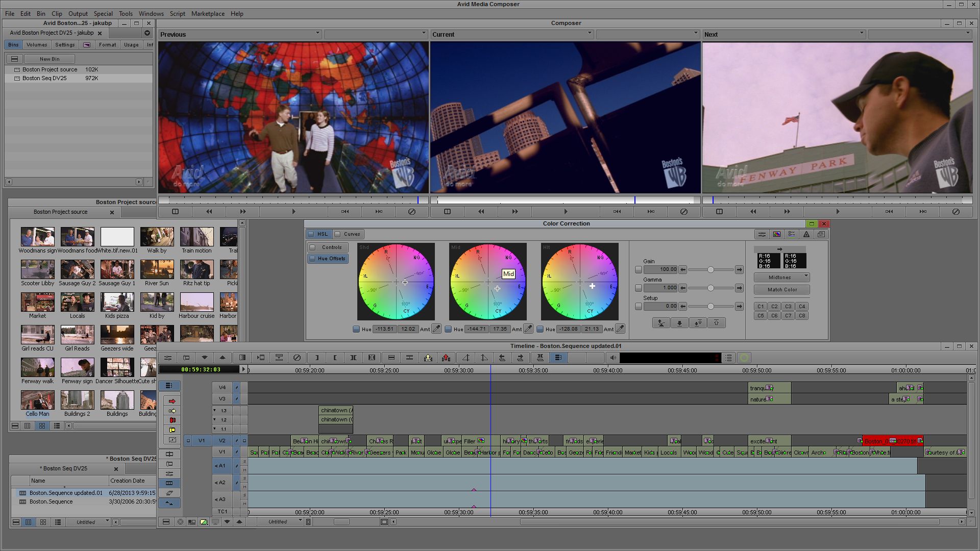The image size is (980, 551).
Task: Toggle the Shadows Hue enable checkbox
Action: point(356,329)
